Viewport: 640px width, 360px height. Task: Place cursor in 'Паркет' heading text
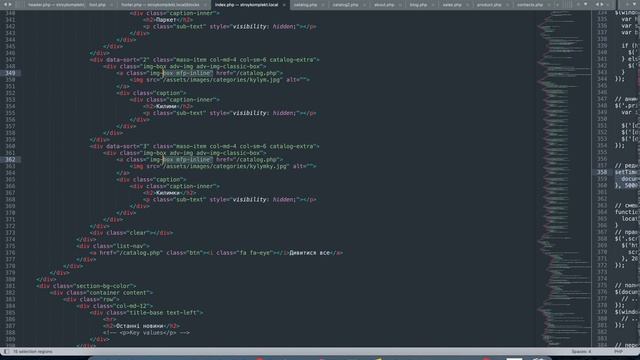click(167, 20)
